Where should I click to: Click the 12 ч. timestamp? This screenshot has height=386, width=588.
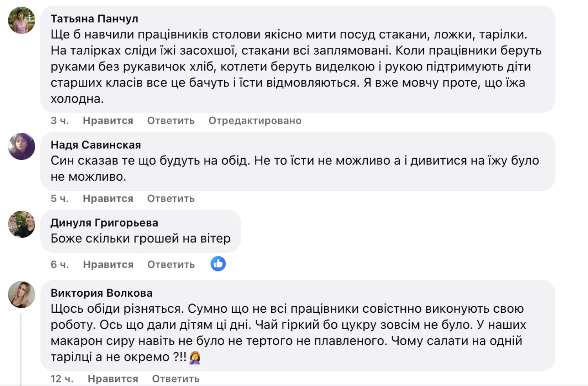[x=62, y=379]
